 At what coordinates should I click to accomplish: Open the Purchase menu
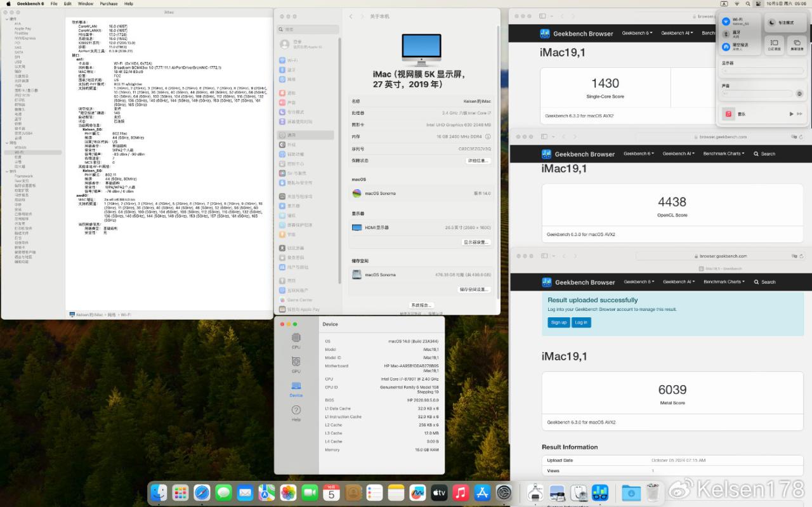pos(108,3)
